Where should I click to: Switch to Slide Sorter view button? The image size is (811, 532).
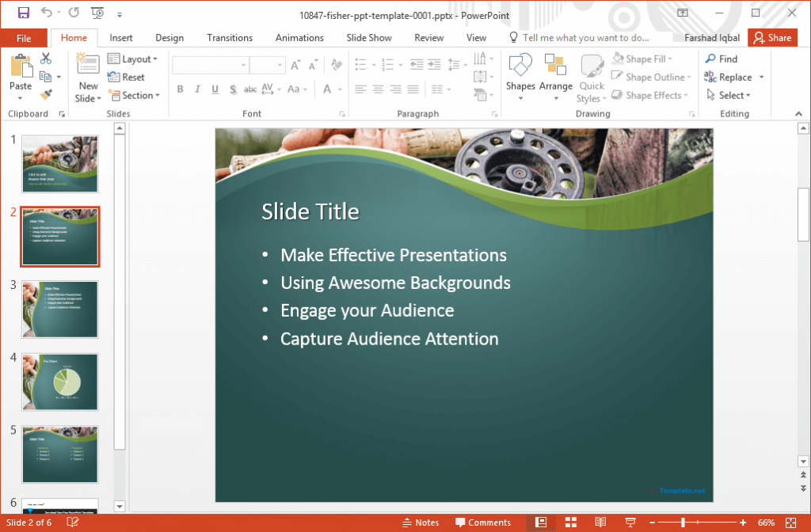(571, 522)
